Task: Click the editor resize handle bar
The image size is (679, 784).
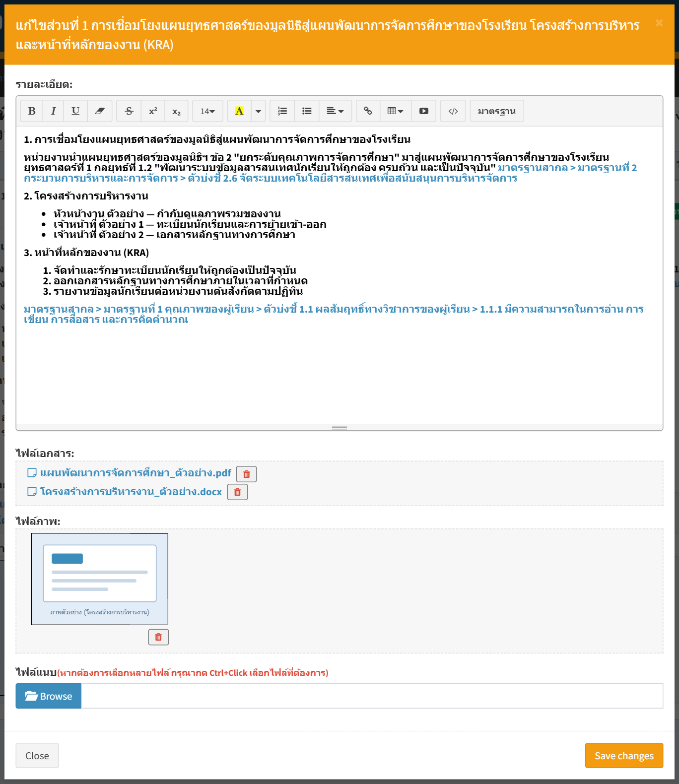Action: 339,428
